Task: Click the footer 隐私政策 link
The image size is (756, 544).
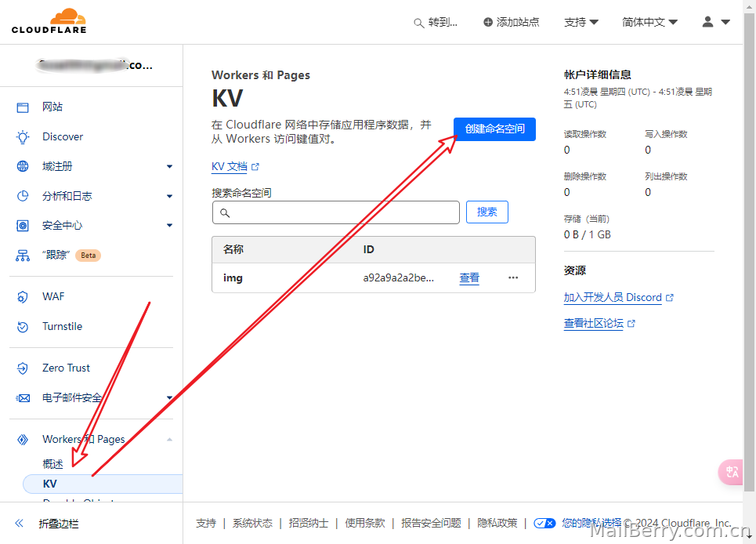Action: [497, 524]
